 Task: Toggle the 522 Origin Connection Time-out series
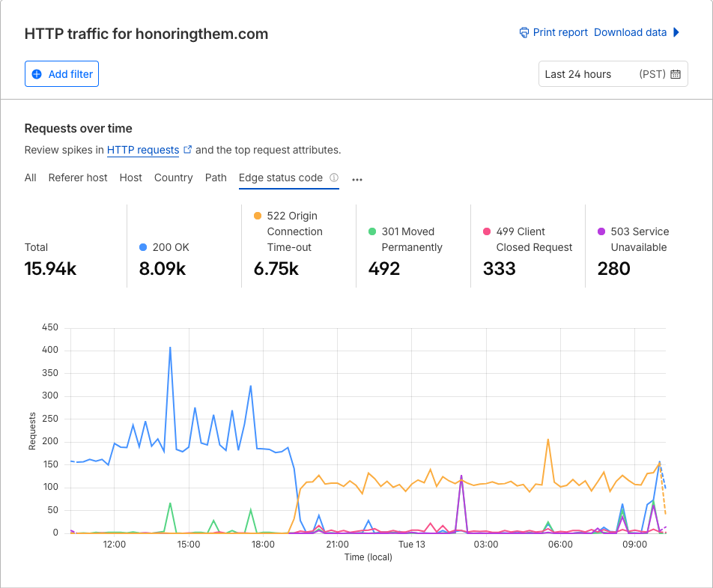coord(258,216)
